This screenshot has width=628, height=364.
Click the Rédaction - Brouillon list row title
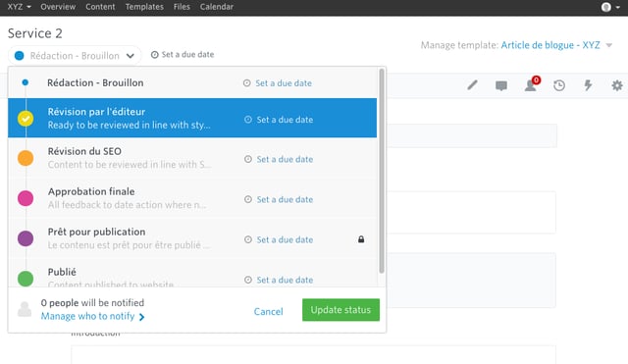pyautogui.click(x=95, y=82)
